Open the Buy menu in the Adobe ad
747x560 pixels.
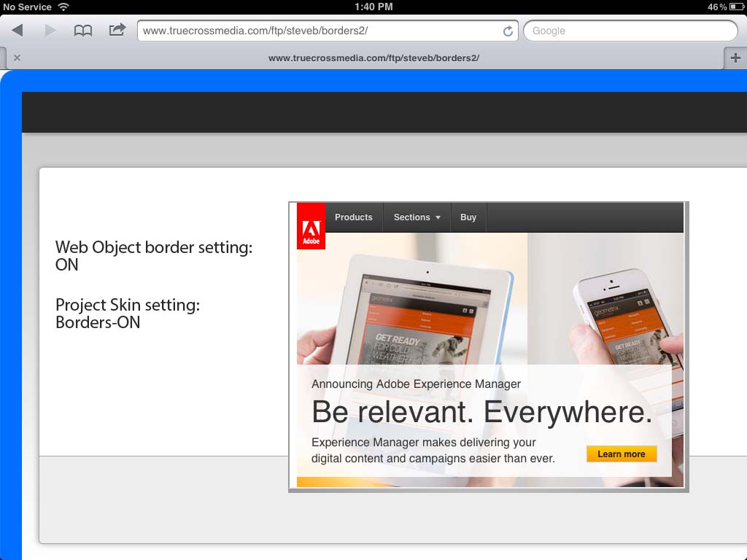(x=468, y=217)
